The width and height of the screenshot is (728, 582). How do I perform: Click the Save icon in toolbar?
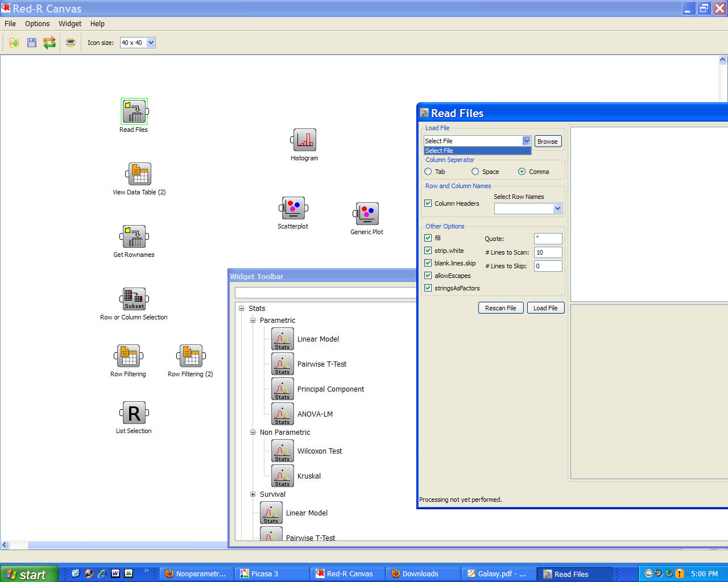(32, 43)
